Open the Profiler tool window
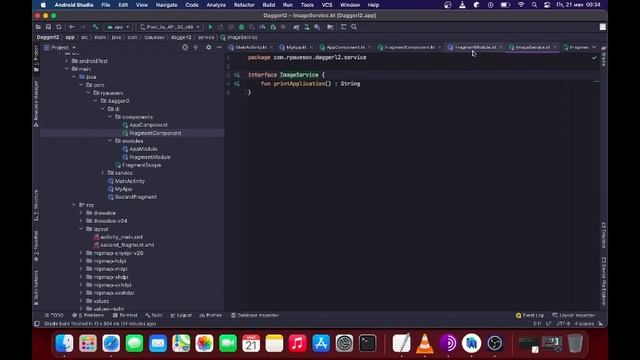Image resolution: width=640 pixels, height=360 pixels. point(211,316)
